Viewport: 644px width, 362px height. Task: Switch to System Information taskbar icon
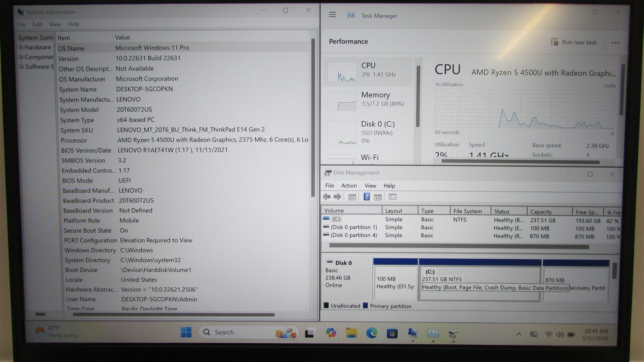click(x=413, y=333)
